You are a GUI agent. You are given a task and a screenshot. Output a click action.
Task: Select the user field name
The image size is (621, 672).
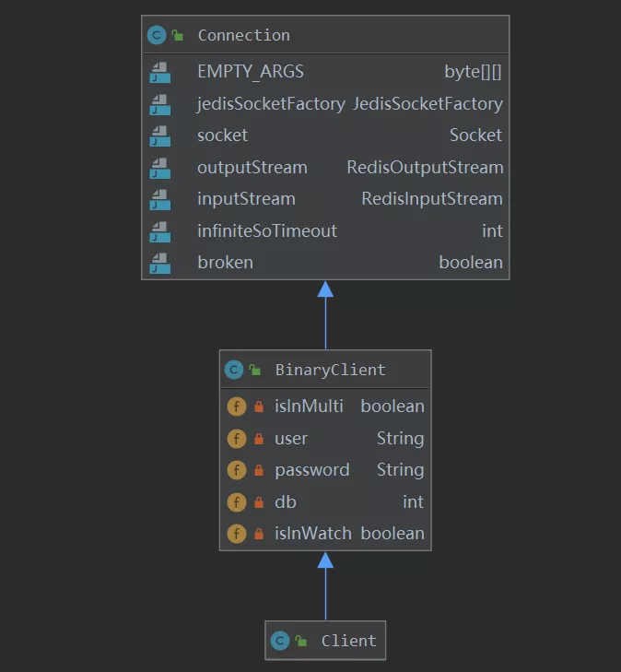click(291, 439)
